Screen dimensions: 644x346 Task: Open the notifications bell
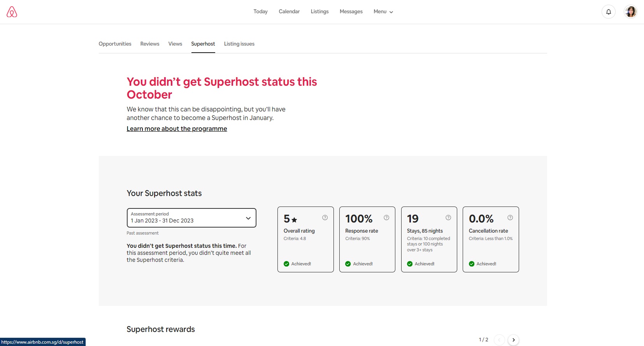coord(609,12)
